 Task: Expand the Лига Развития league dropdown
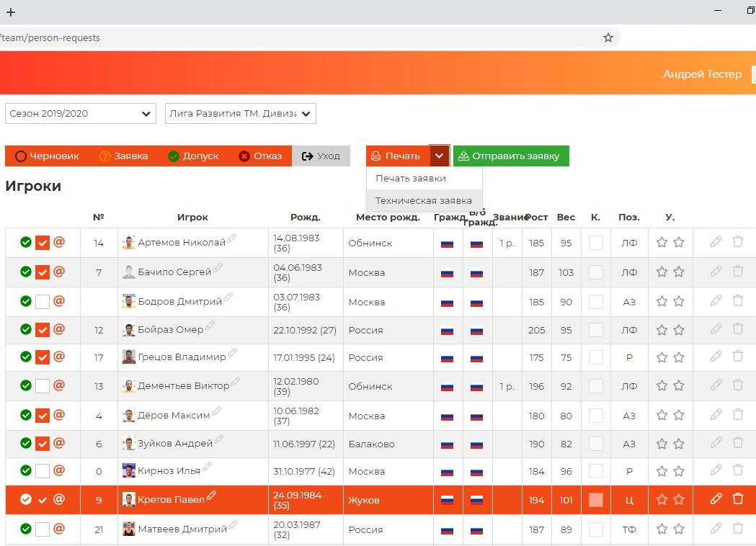(x=240, y=114)
